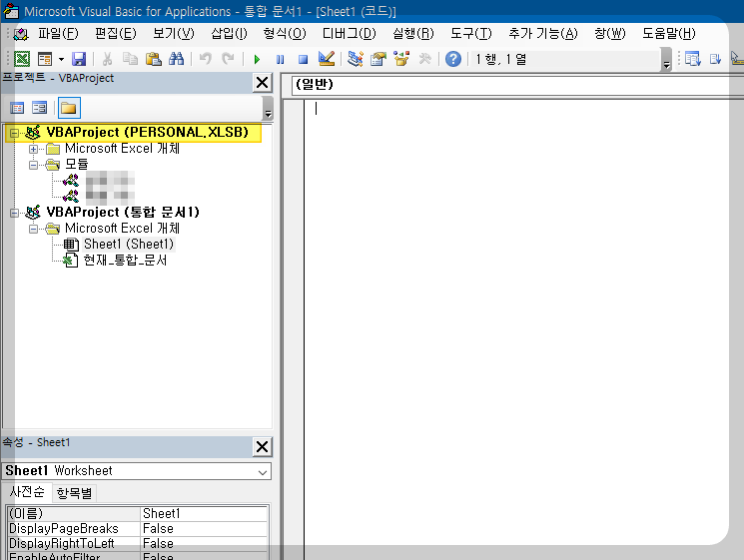Screen dimensions: 744x560
Task: Close the Properties - Sheet1 panel
Action: tap(262, 446)
